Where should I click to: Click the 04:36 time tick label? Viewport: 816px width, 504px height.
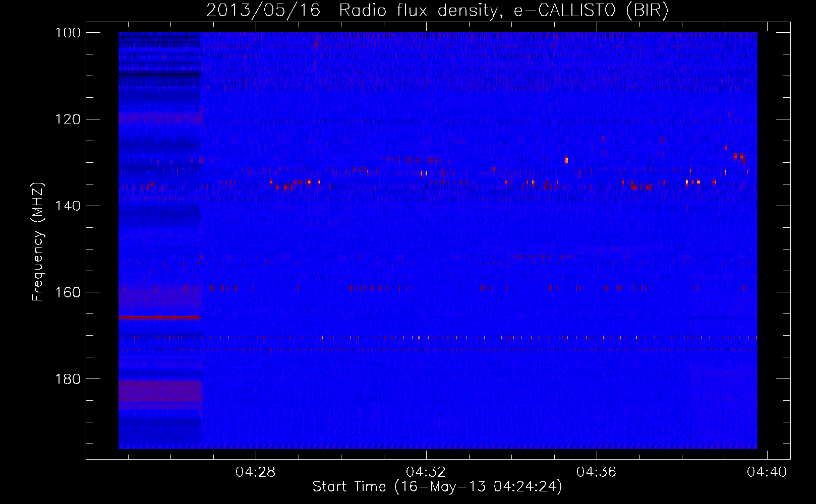597,472
